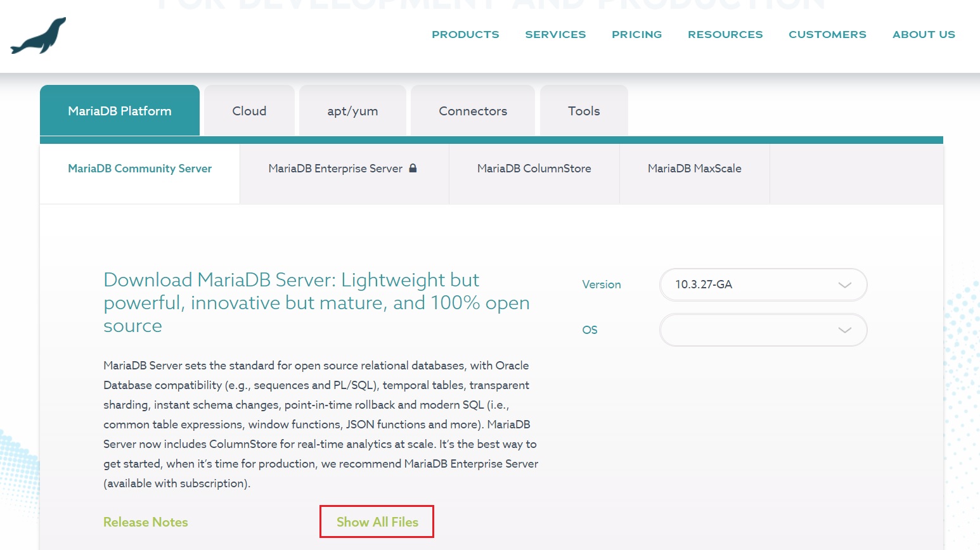Click the Show All Files link
Viewport: 980px width, 550px height.
pyautogui.click(x=377, y=522)
